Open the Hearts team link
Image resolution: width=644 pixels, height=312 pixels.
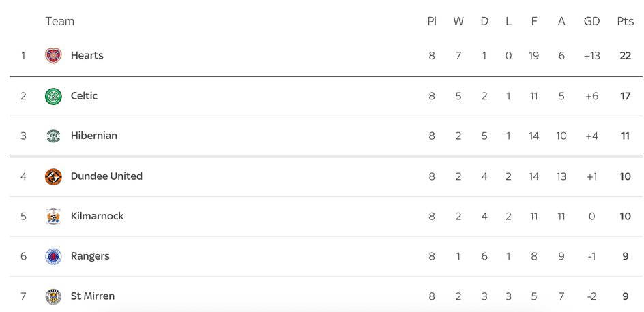[x=87, y=56]
